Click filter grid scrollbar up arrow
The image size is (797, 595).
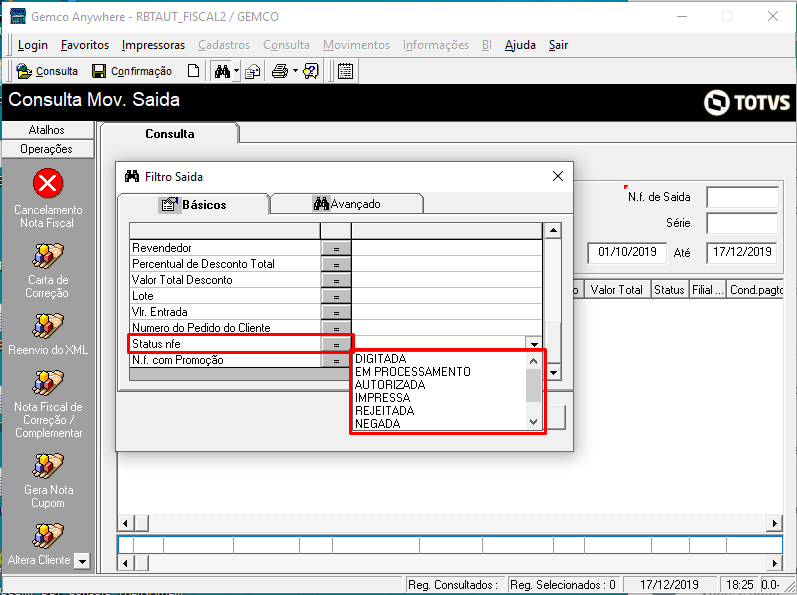coord(553,231)
